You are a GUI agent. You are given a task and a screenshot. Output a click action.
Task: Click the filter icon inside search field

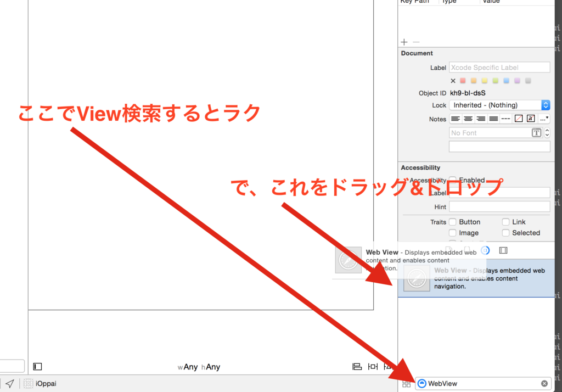coord(422,383)
